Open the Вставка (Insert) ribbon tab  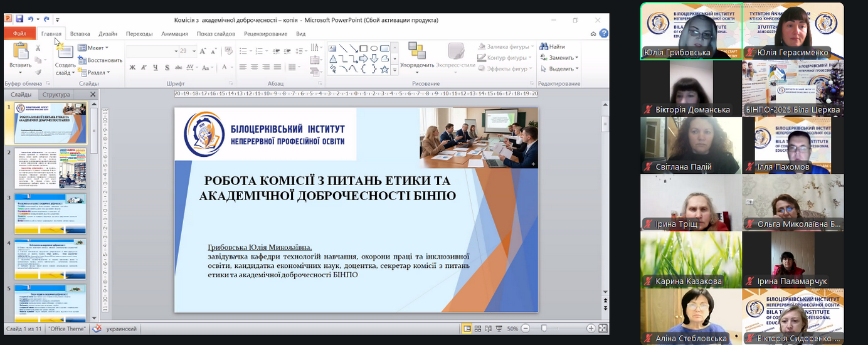[x=80, y=34]
